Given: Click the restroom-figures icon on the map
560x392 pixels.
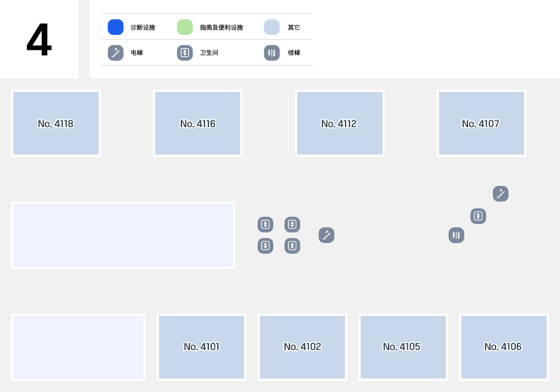Looking at the screenshot, I should pos(456,235).
